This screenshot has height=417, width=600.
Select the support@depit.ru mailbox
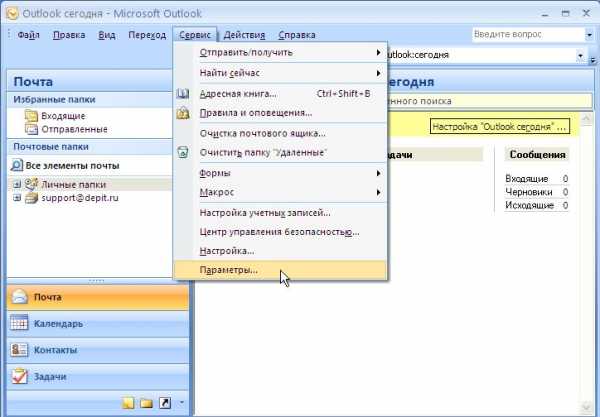pos(80,198)
